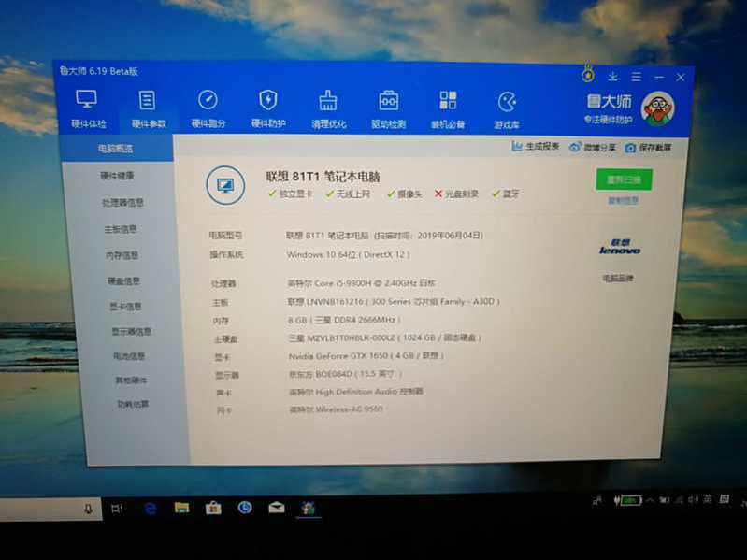
Task: Click the 电脑品牌 label under Lenovo logo
Action: pyautogui.click(x=618, y=278)
